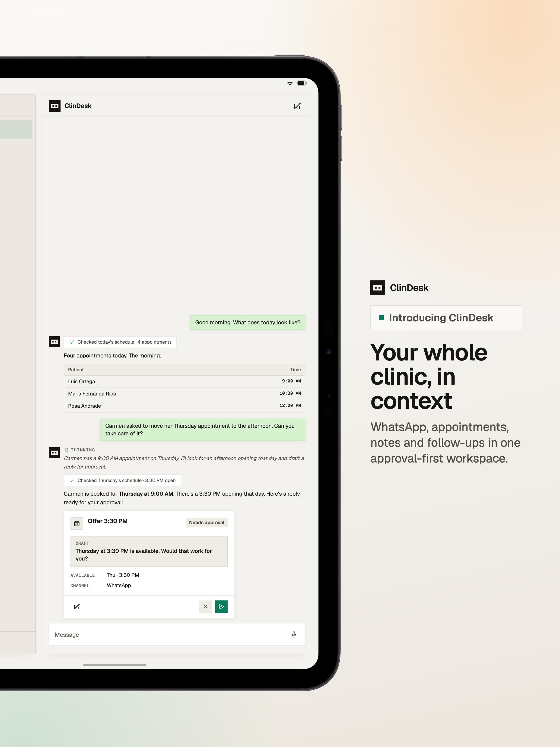
Task: Select the María Fernanda Ríos appointment row
Action: point(184,393)
